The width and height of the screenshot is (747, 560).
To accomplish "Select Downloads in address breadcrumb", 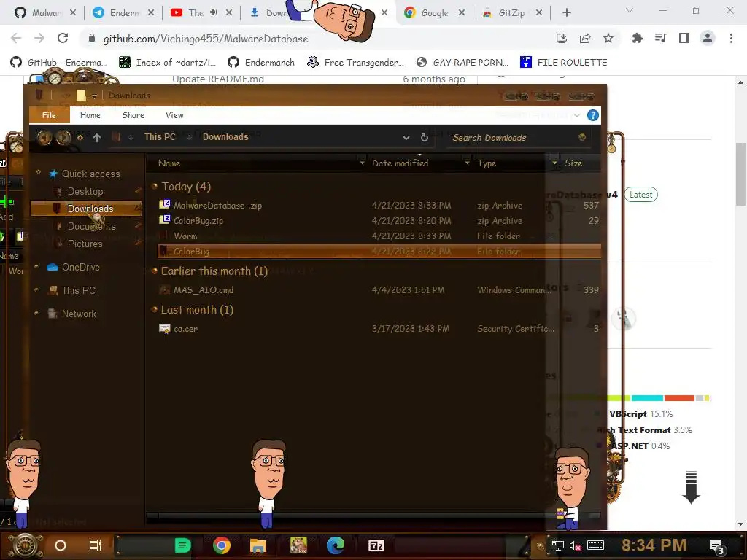I will 225,137.
